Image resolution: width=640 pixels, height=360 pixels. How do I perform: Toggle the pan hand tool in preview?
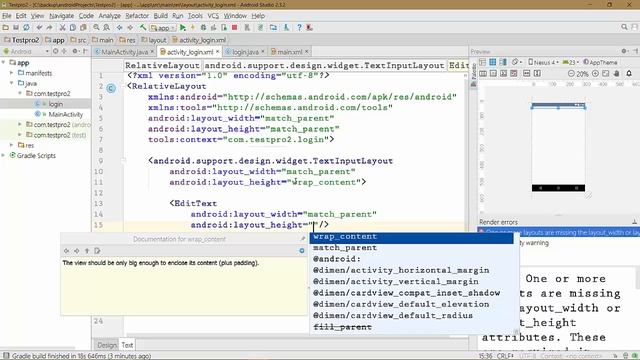(x=617, y=74)
